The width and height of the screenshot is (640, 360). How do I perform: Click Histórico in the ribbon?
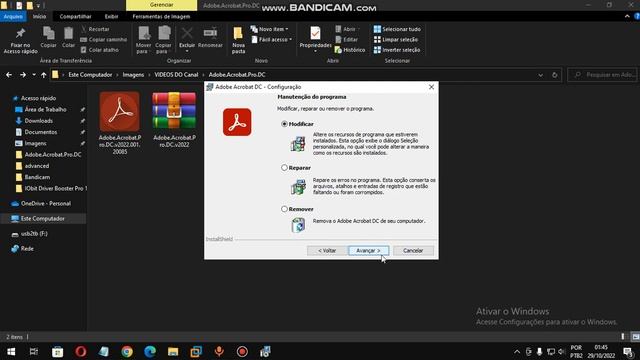pyautogui.click(x=350, y=50)
